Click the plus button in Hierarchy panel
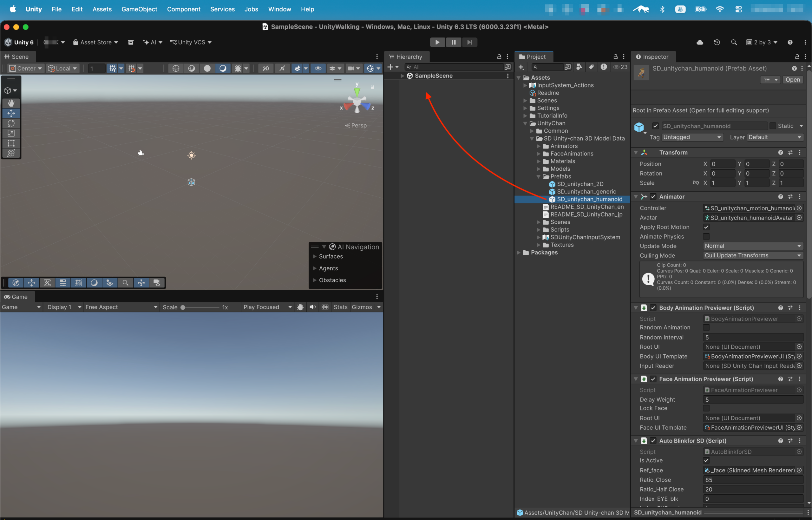The height and width of the screenshot is (520, 812). (390, 67)
